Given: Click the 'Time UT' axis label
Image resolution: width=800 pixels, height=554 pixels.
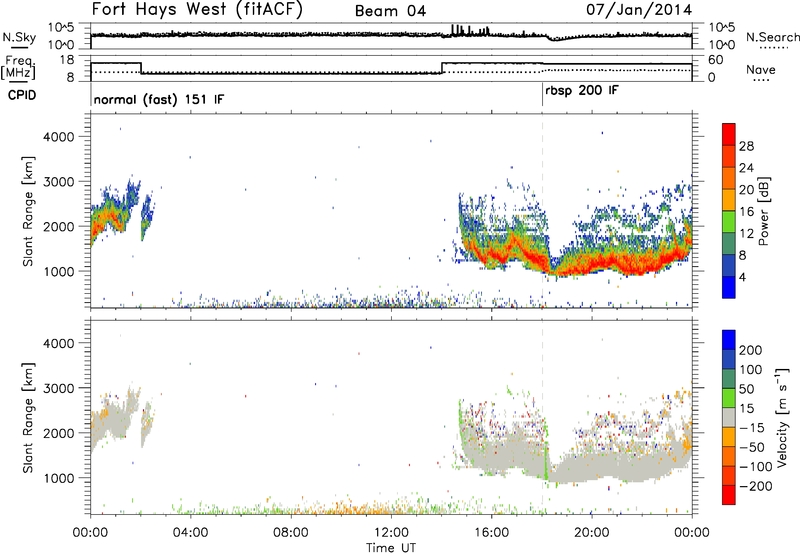Looking at the screenshot, I should point(391,548).
